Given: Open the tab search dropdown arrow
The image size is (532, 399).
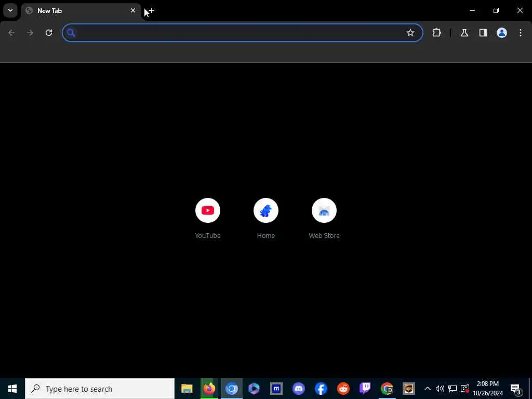Looking at the screenshot, I should pos(10,10).
